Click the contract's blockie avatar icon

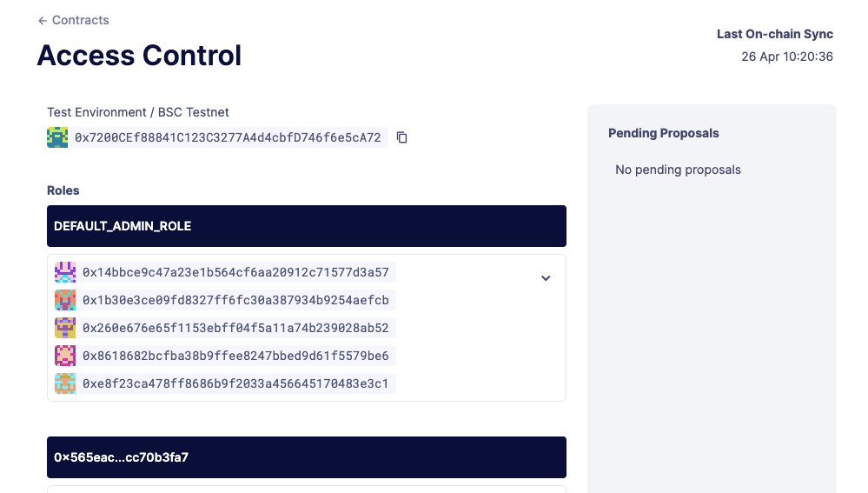tap(57, 137)
